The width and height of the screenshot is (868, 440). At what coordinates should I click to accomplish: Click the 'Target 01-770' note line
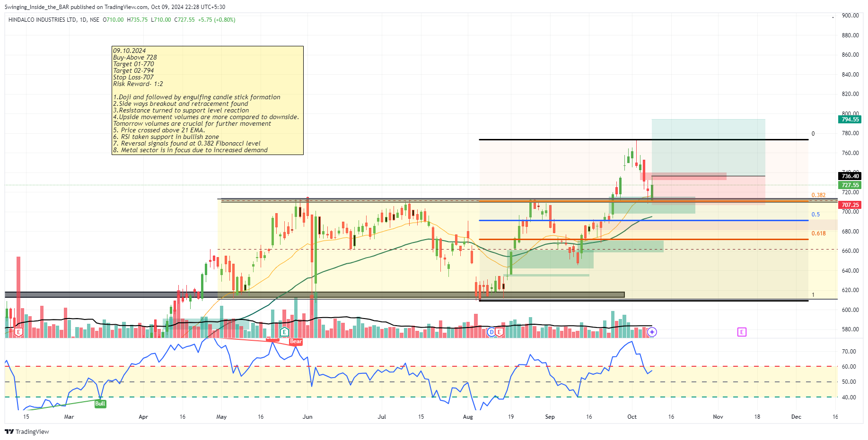coord(133,64)
